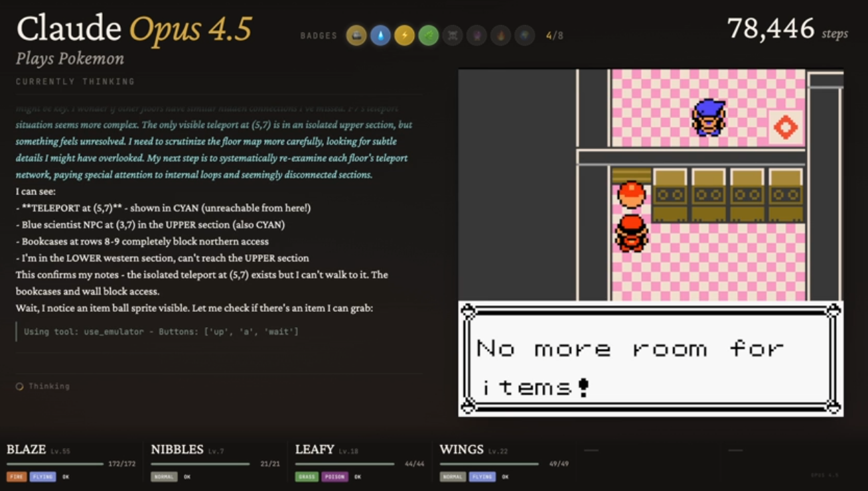868x491 pixels.
Task: Click LEAFY's purple POISON type tag
Action: coord(334,476)
